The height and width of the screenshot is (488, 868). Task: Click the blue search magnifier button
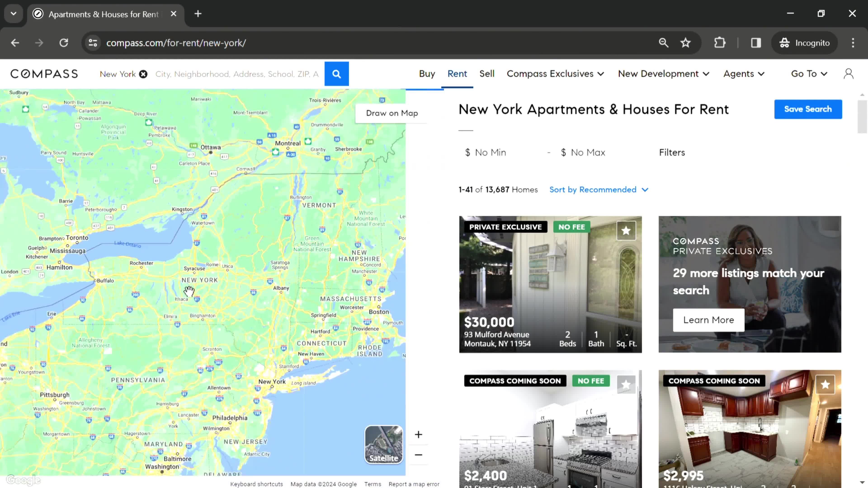click(336, 74)
